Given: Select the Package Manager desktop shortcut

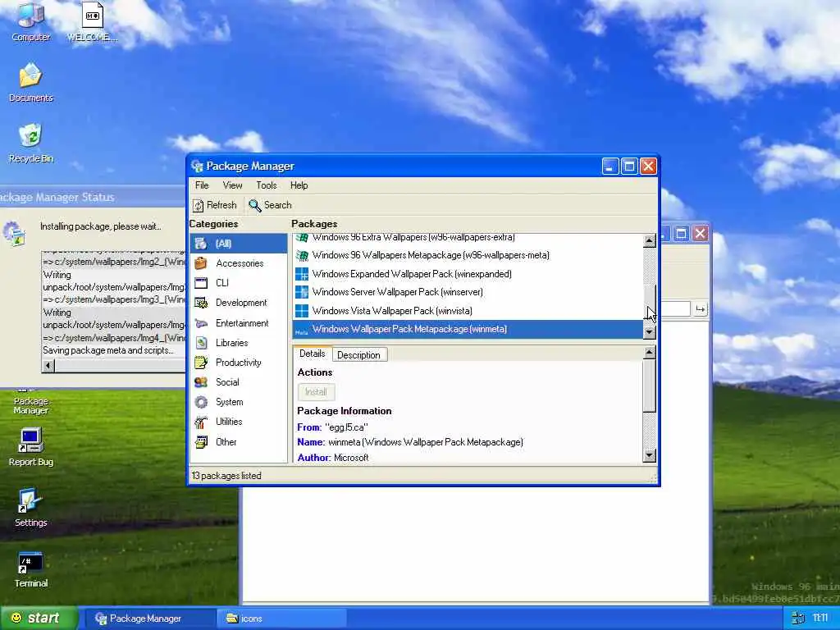Looking at the screenshot, I should [30, 402].
